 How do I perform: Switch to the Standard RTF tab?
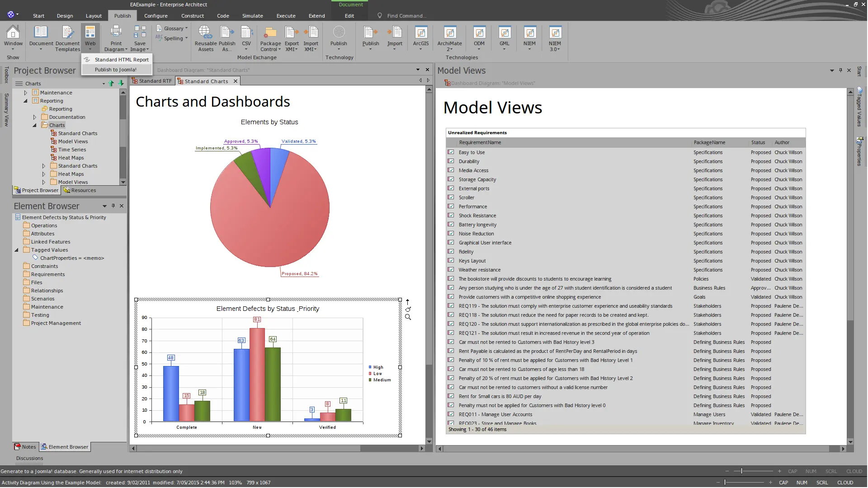(x=152, y=81)
